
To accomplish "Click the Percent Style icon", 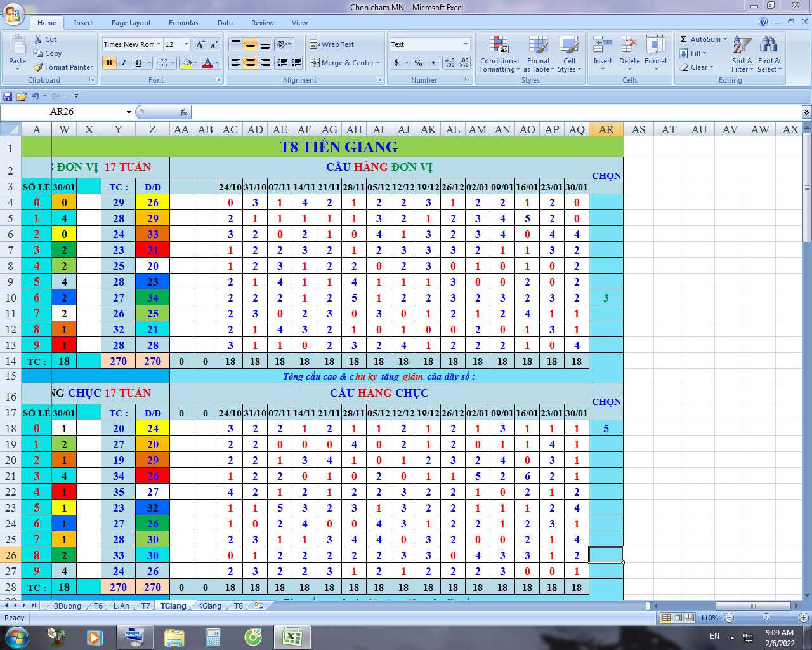I will [418, 63].
